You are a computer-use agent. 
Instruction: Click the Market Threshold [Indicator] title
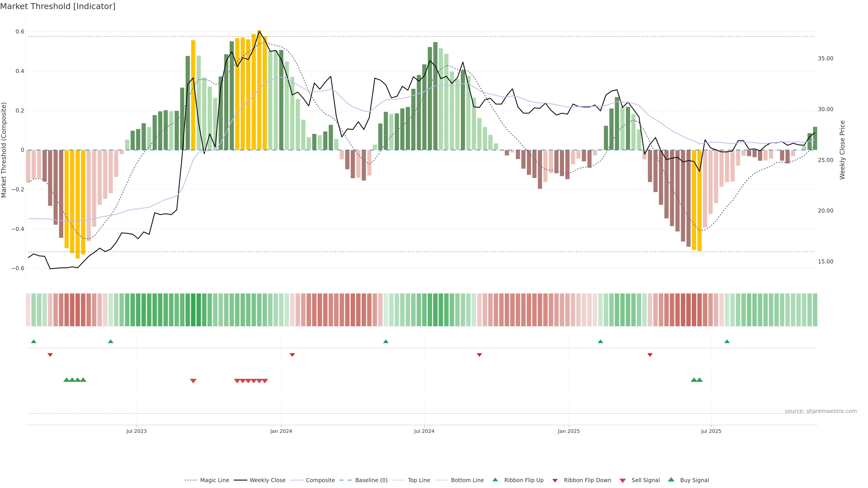pos(58,6)
